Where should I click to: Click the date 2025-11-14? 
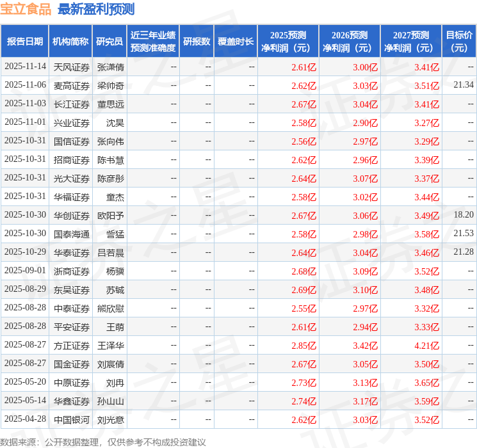[x=25, y=66]
